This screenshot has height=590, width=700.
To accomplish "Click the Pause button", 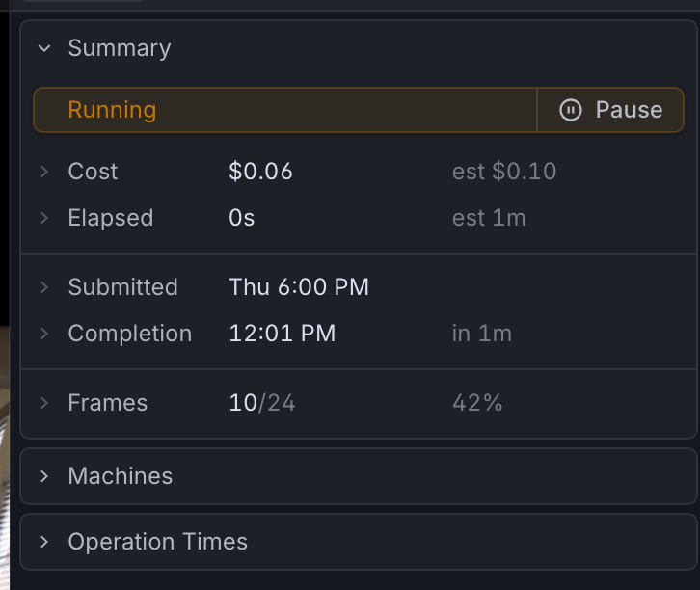I will (610, 110).
